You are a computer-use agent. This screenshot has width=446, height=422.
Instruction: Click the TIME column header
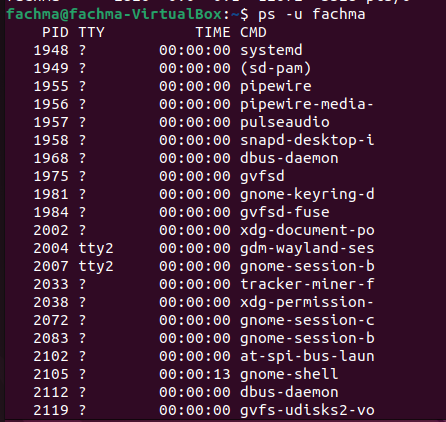click(213, 32)
